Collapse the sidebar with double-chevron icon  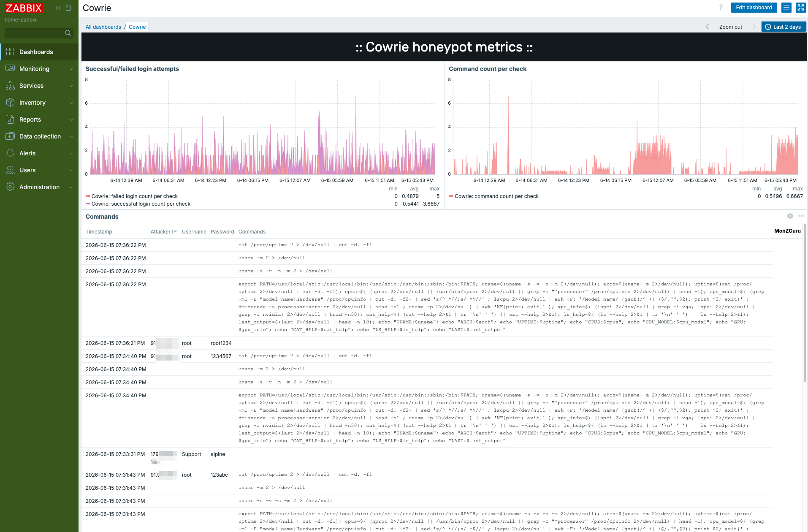(58, 8)
